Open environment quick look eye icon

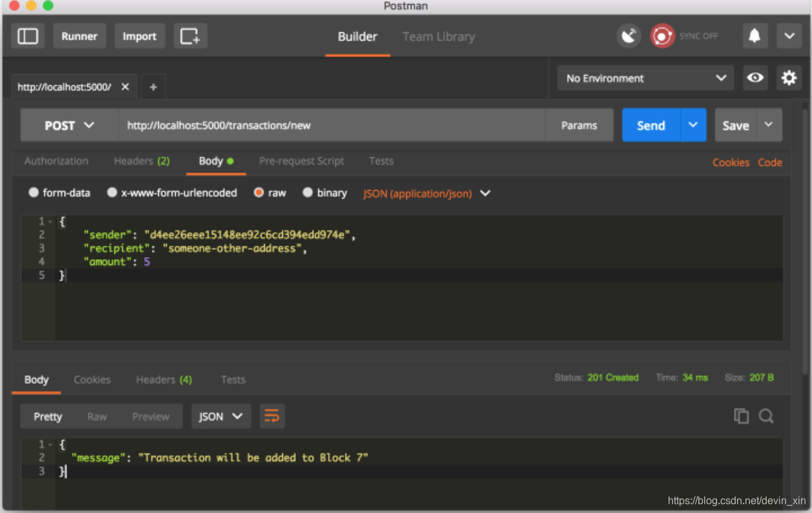pos(755,78)
